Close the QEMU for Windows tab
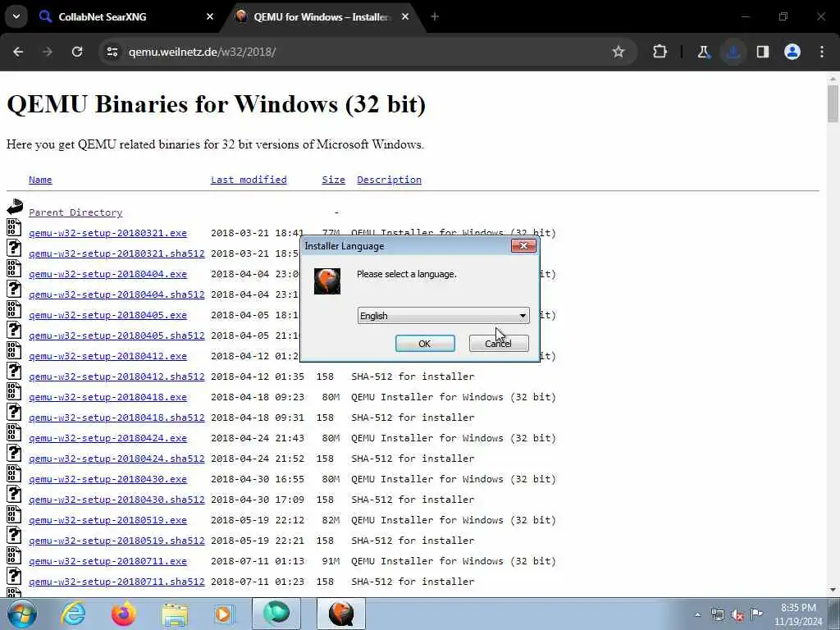Image resolution: width=840 pixels, height=630 pixels. click(405, 16)
